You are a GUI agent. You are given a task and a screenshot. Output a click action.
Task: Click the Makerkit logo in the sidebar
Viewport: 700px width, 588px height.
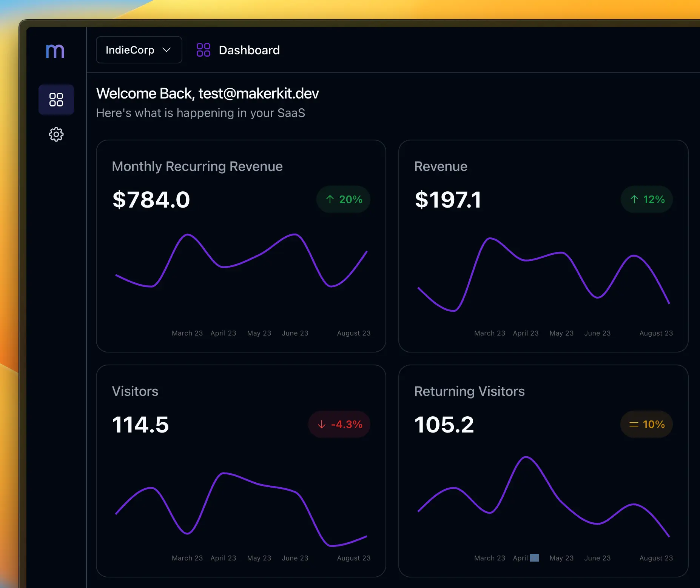click(55, 51)
